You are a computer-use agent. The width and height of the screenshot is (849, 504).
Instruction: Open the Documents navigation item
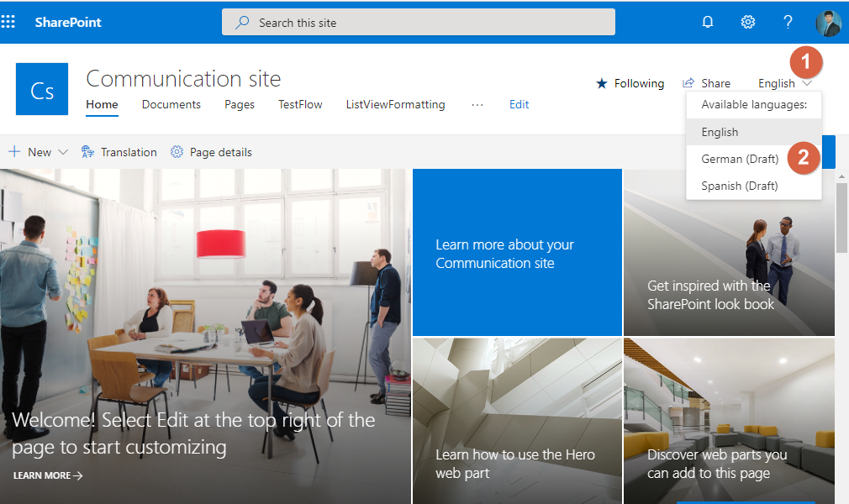point(171,104)
